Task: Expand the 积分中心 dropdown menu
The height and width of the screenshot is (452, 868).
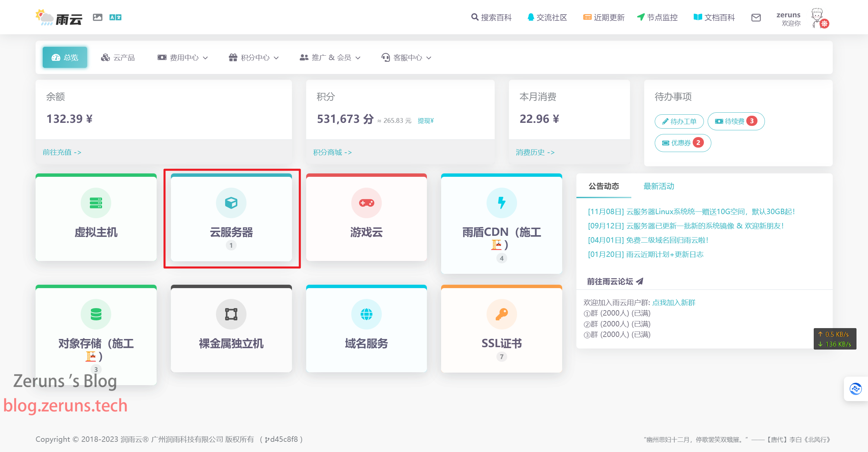Action: click(x=254, y=58)
